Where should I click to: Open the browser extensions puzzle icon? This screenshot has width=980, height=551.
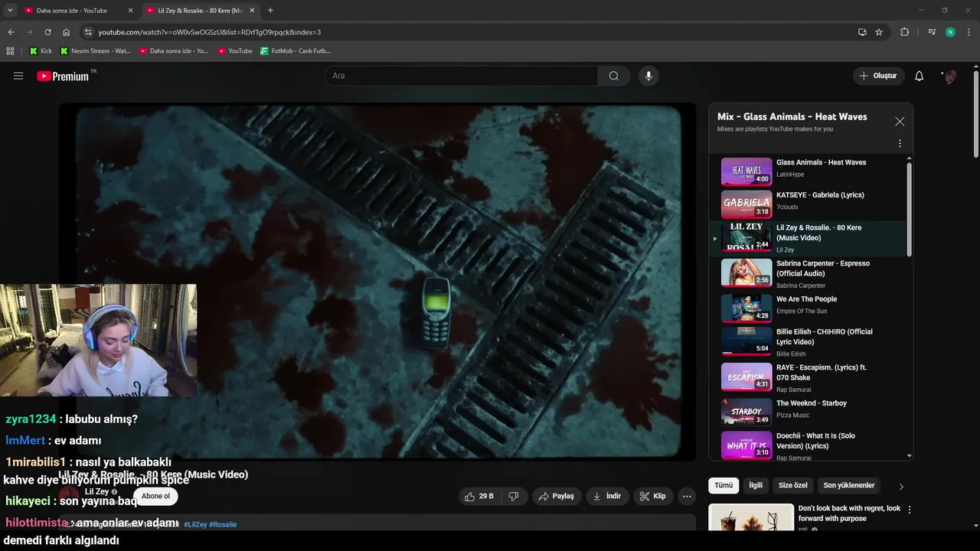[905, 32]
